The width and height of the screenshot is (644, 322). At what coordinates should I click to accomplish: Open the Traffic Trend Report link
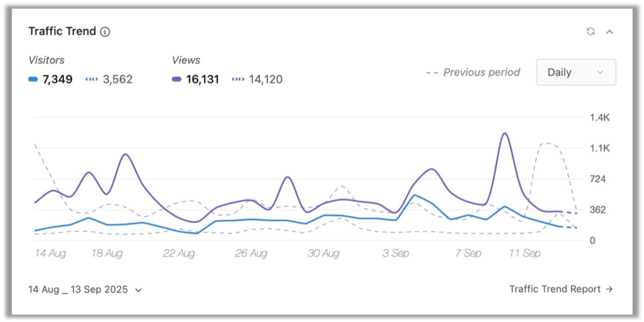554,289
